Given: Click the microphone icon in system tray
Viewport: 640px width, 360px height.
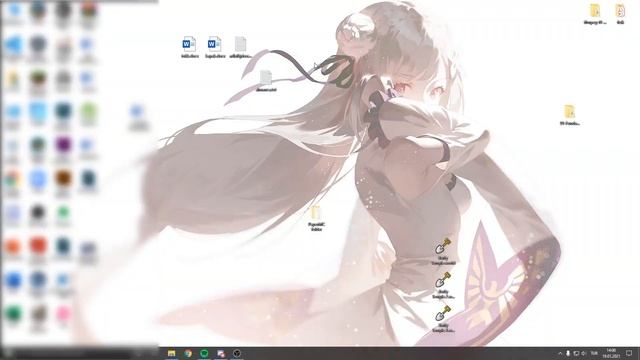Looking at the screenshot, I should (x=568, y=353).
